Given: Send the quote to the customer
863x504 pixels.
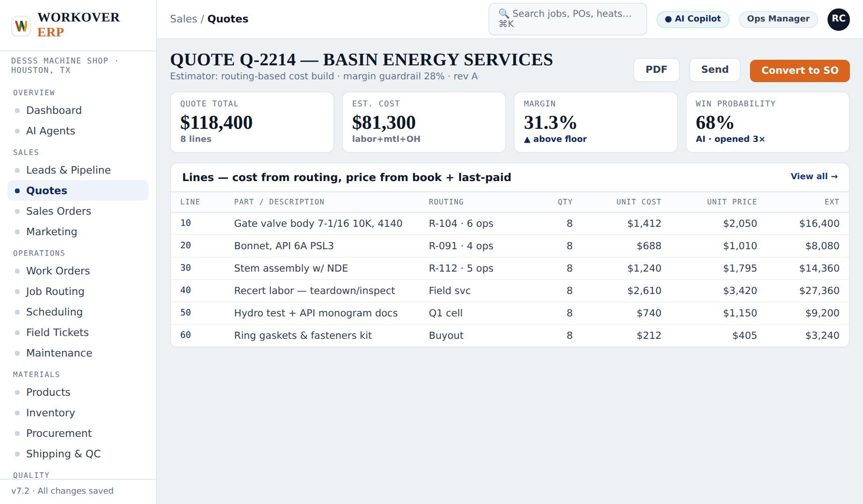Looking at the screenshot, I should pos(714,70).
